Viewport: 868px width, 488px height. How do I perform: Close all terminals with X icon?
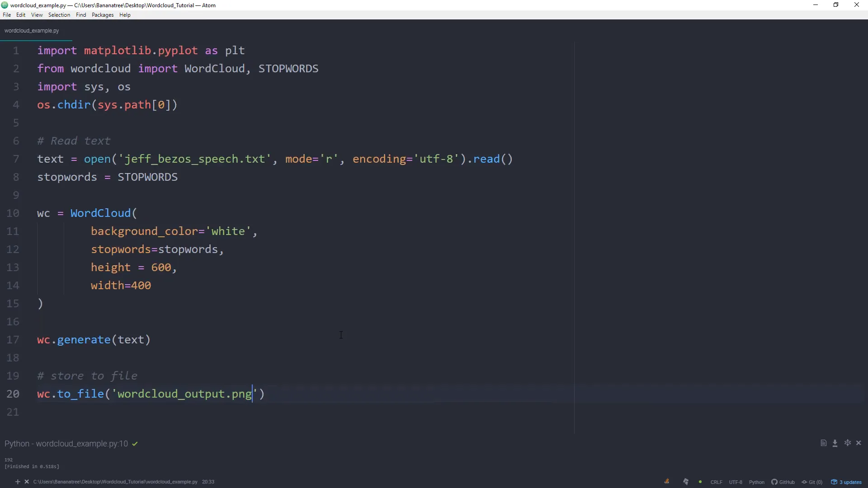(x=27, y=482)
